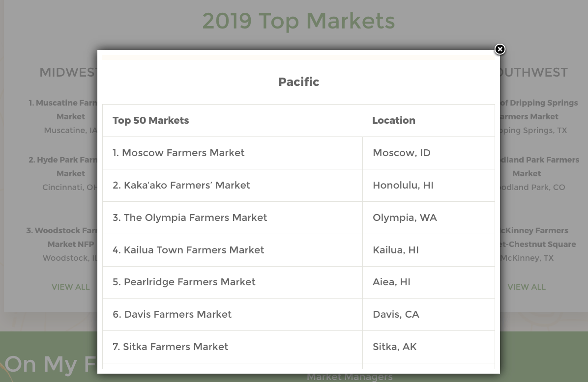The image size is (588, 382).
Task: Click the Top 50 Markets column header
Action: coord(150,120)
